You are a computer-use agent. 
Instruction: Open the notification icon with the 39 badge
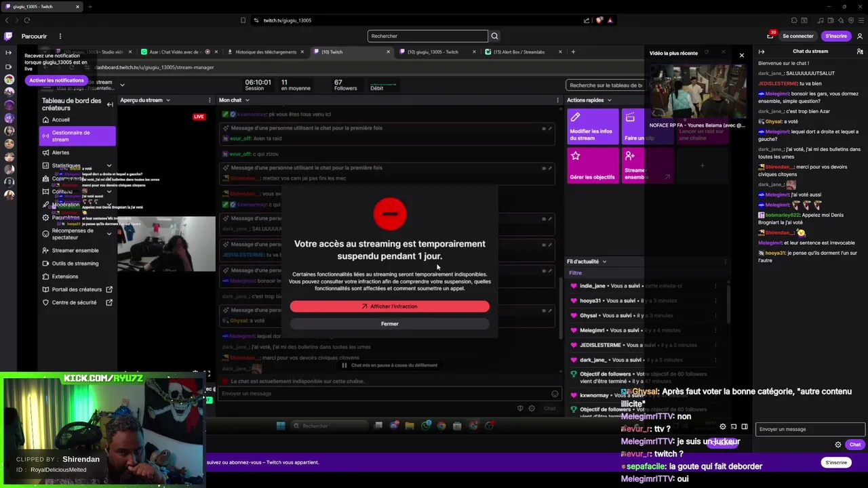(x=770, y=36)
